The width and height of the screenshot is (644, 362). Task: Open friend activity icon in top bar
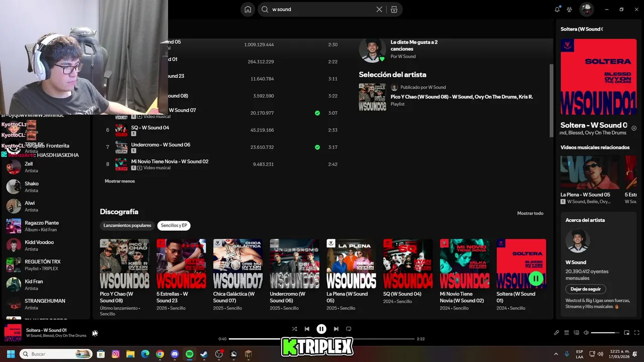point(569,9)
